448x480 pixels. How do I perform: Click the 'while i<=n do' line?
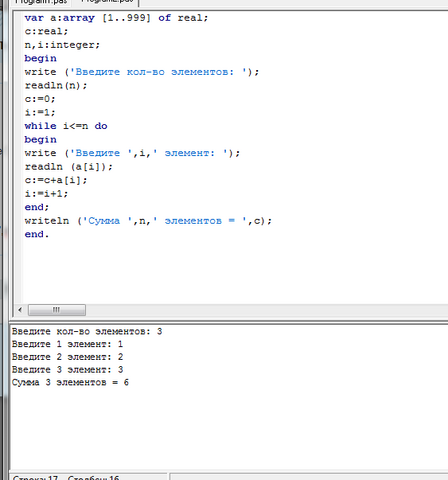(66, 126)
